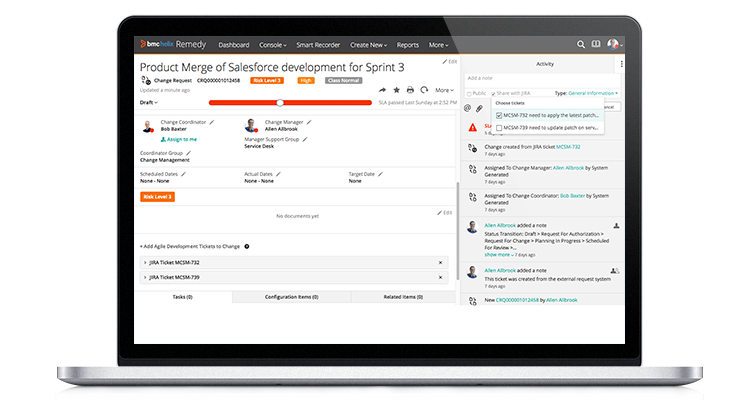This screenshot has height=400, width=750.
Task: Click the search magnifier icon in header
Action: [581, 44]
